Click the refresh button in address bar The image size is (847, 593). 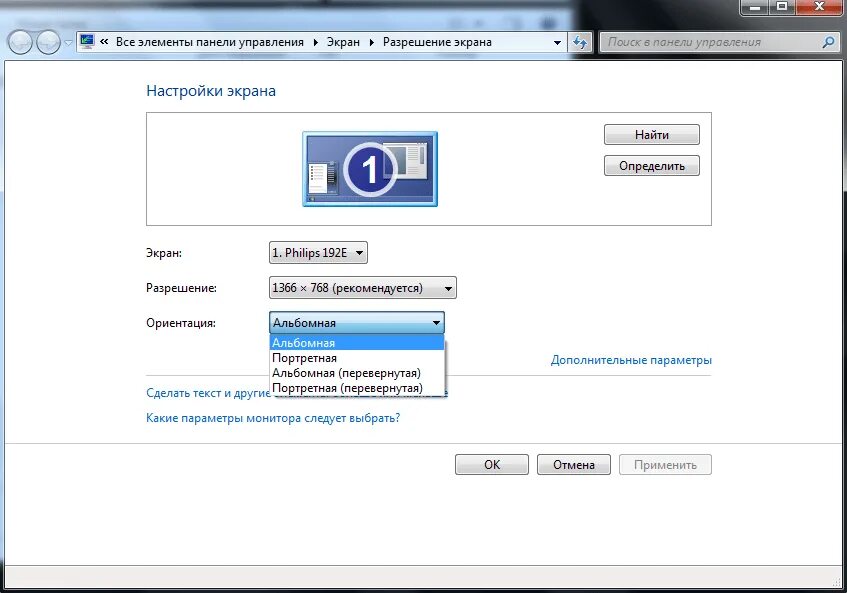click(580, 42)
